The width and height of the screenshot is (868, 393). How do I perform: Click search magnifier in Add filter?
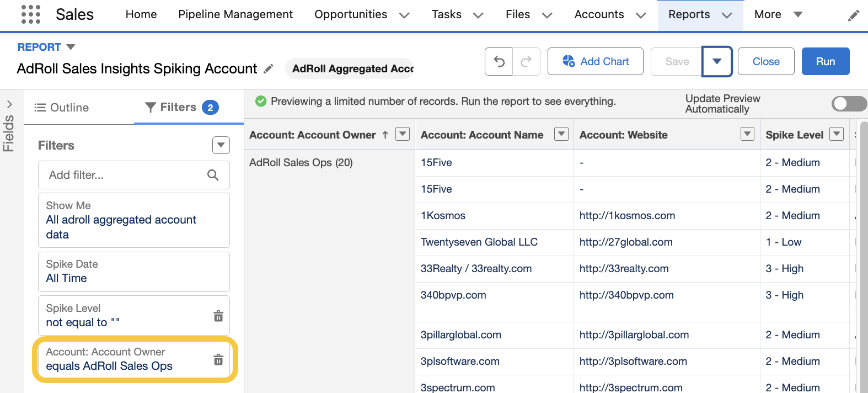tap(213, 175)
